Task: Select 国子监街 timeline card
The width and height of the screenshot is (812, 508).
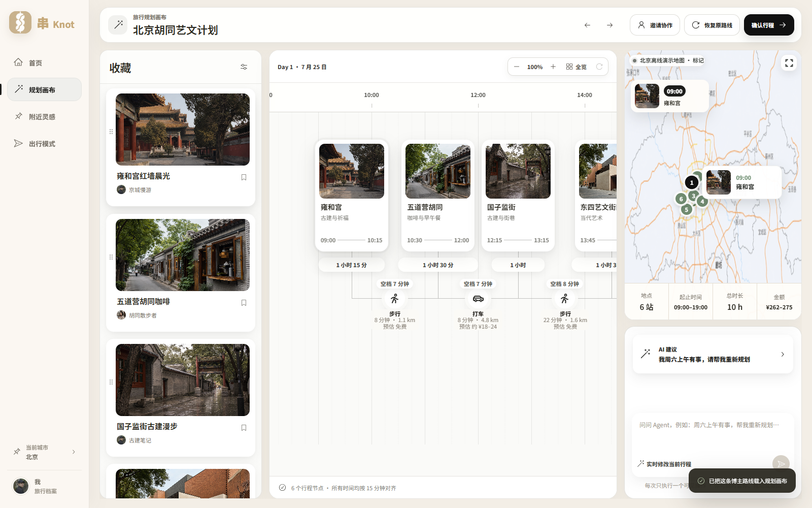Action: [518, 196]
